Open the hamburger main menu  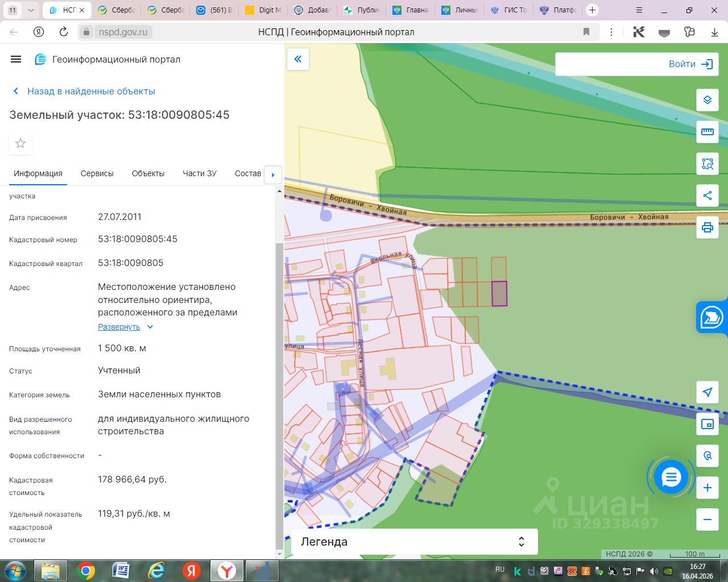[x=16, y=59]
